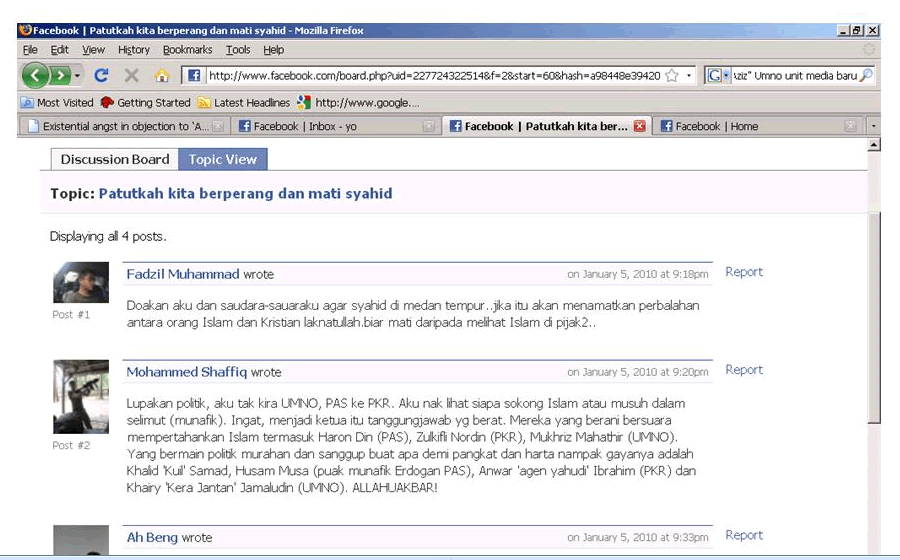Report Mohammed Shaffiq's post
Viewport: 900px width, 560px height.
click(x=744, y=370)
